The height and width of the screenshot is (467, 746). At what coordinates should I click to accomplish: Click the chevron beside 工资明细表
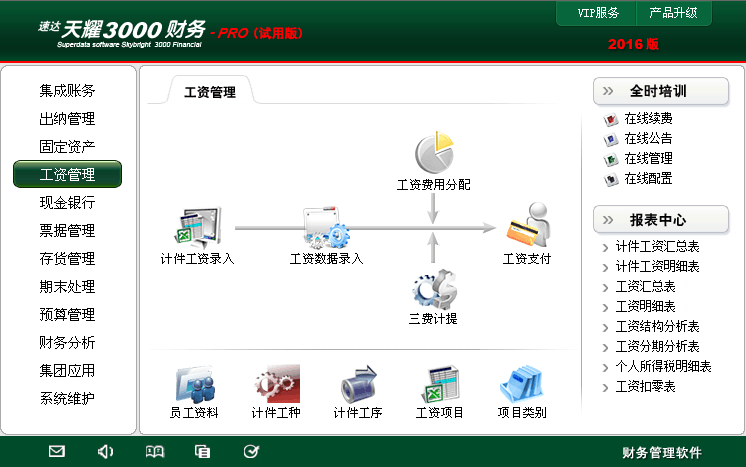click(605, 307)
